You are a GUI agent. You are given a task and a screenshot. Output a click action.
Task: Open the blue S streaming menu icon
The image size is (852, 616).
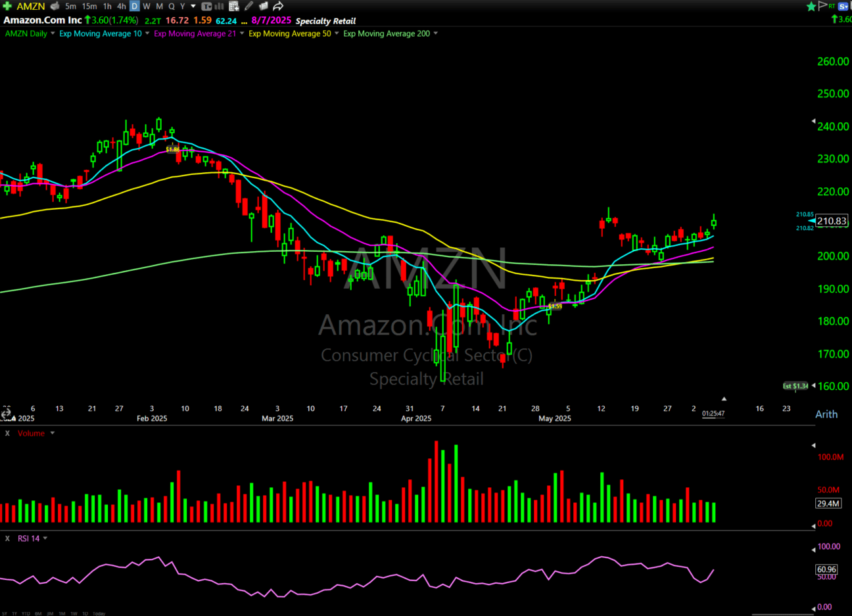pos(843,6)
